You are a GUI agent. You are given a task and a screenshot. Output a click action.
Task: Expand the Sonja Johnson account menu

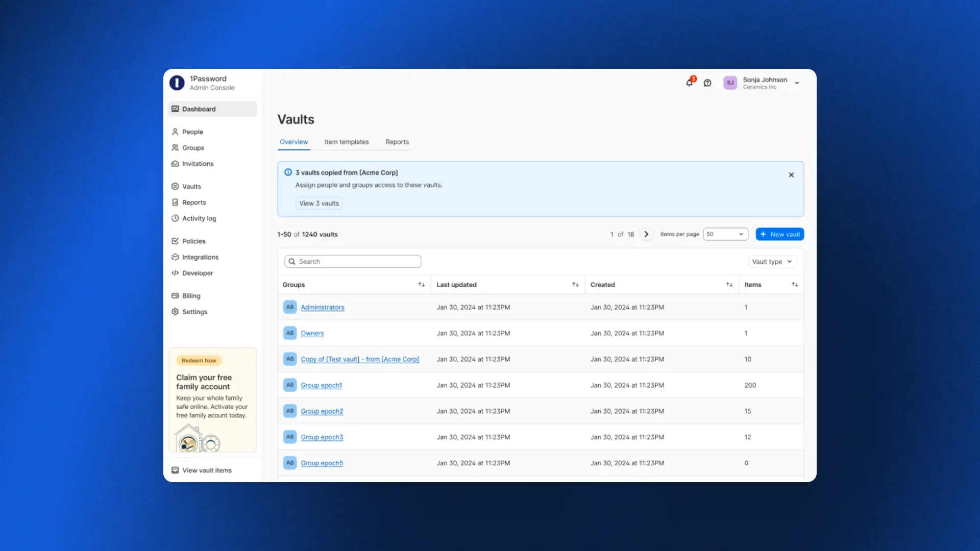(x=797, y=83)
